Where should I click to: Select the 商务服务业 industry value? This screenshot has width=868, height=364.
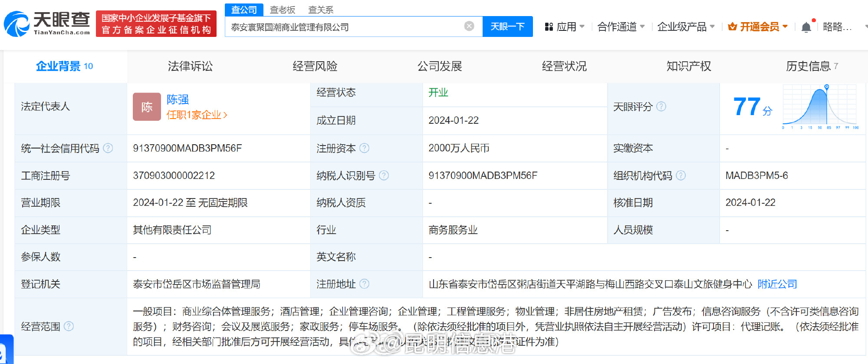(453, 230)
